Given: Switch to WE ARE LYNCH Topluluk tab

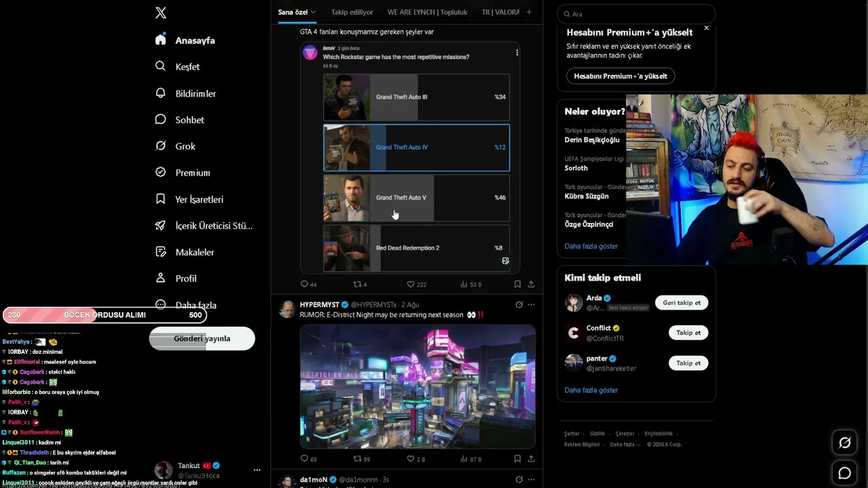Looking at the screenshot, I should coord(427,12).
